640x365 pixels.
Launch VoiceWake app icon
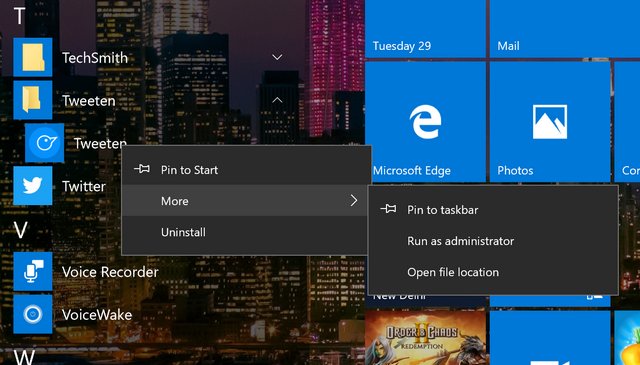[33, 314]
